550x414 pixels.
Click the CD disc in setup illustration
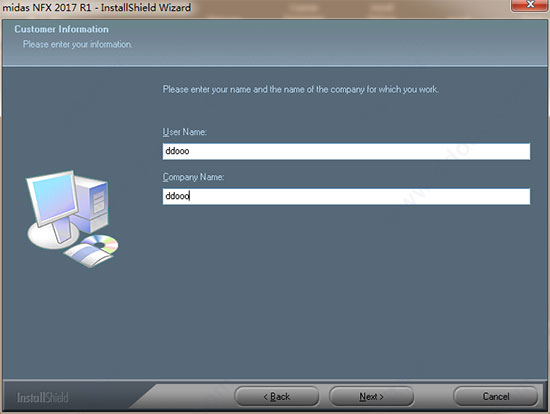coord(101,243)
